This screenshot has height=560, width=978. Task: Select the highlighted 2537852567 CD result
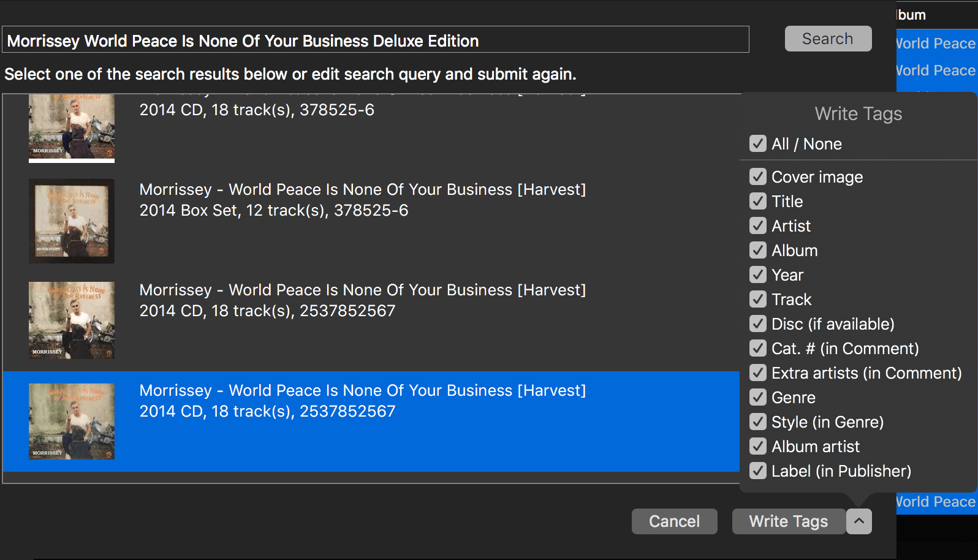371,422
